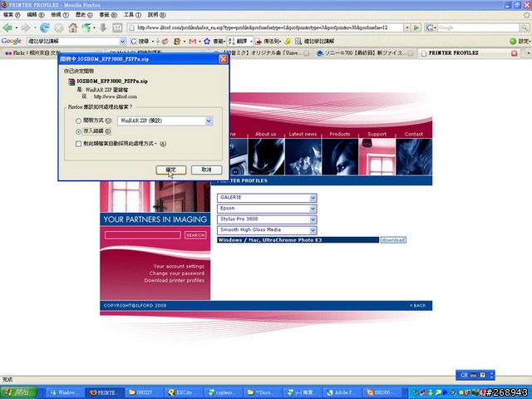The image size is (532, 399).
Task: Click the WinRAR zip file icon in the dialog
Action: (x=71, y=81)
